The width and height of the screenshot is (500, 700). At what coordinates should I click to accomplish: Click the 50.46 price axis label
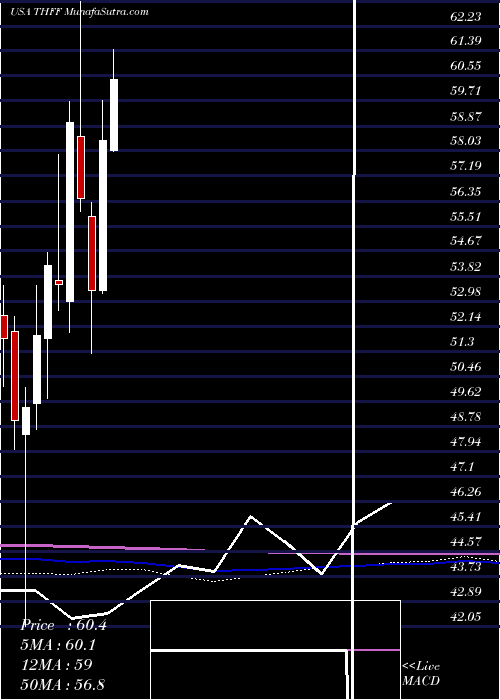click(x=466, y=367)
